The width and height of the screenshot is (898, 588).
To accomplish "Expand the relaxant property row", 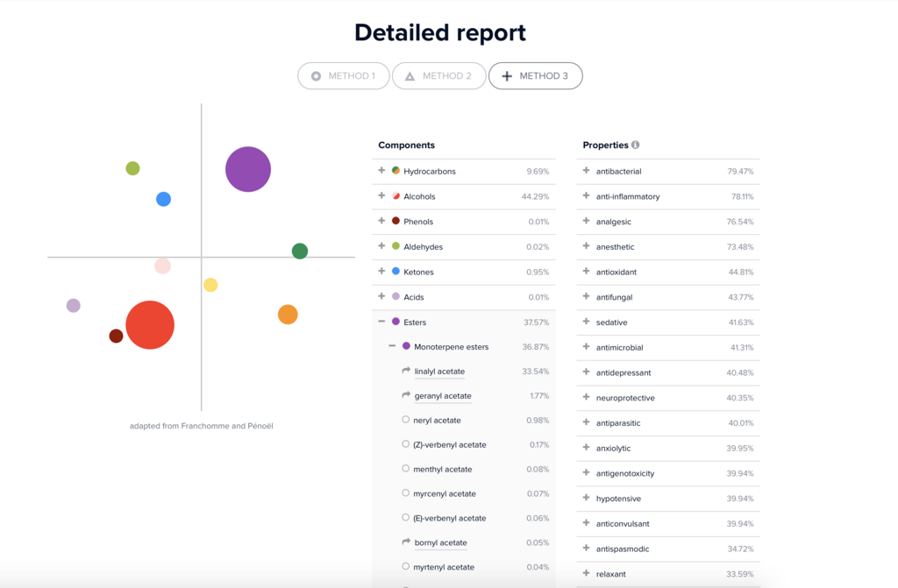I will pos(586,574).
